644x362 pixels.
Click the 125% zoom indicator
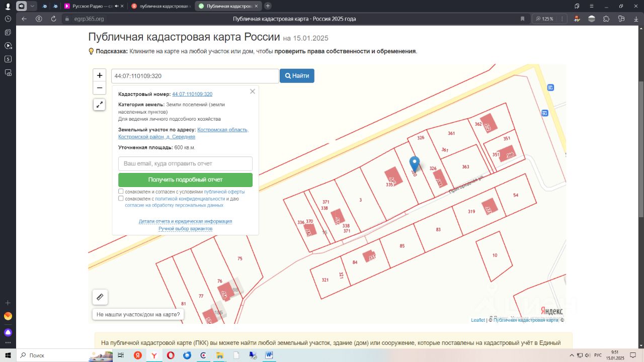pos(544,19)
